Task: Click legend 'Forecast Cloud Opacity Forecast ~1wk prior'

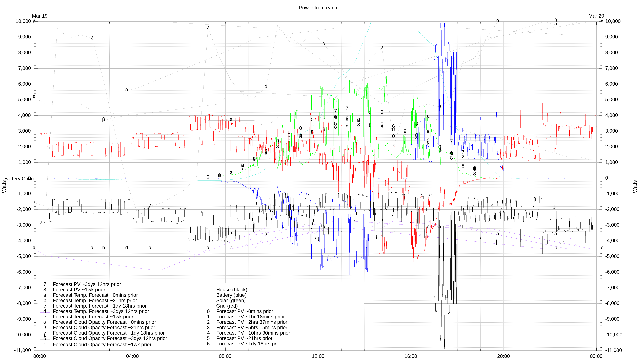Action: pyautogui.click(x=102, y=345)
